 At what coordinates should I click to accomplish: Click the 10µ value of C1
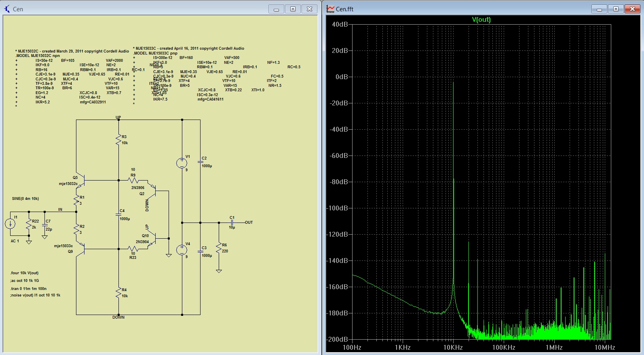232,227
